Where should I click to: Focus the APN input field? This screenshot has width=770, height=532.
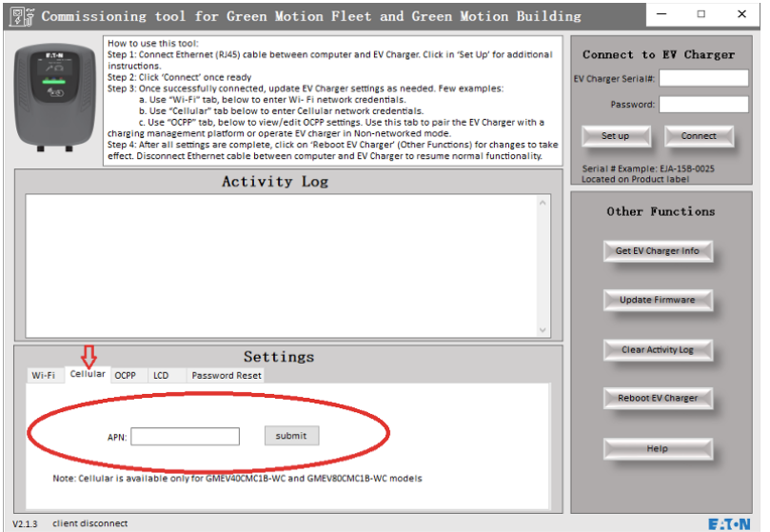pyautogui.click(x=186, y=436)
